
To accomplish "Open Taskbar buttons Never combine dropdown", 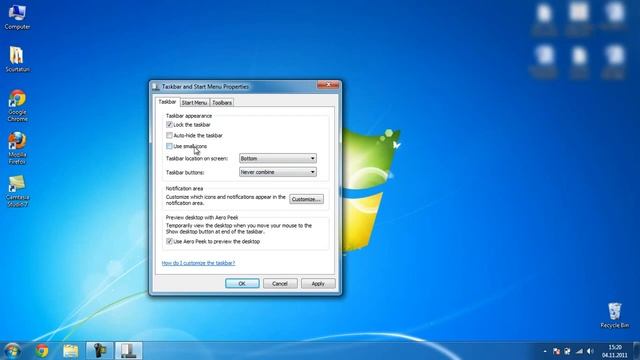I will tap(278, 172).
